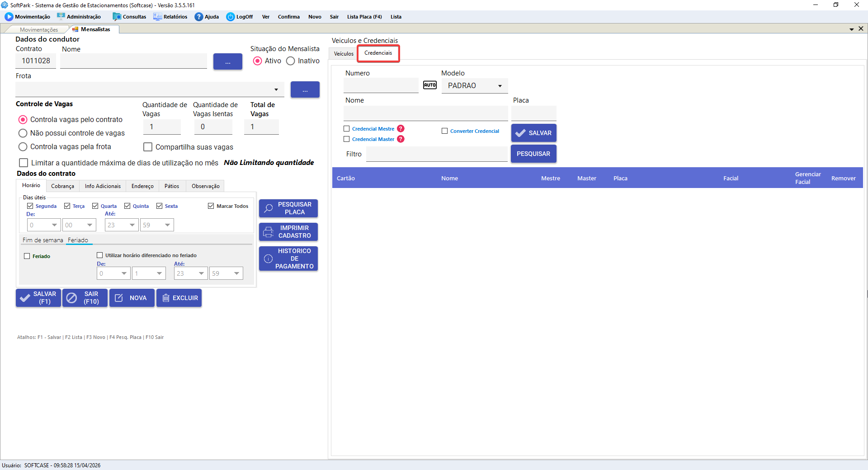The width and height of the screenshot is (868, 470).
Task: Open the Info Adicionais tab
Action: [103, 186]
